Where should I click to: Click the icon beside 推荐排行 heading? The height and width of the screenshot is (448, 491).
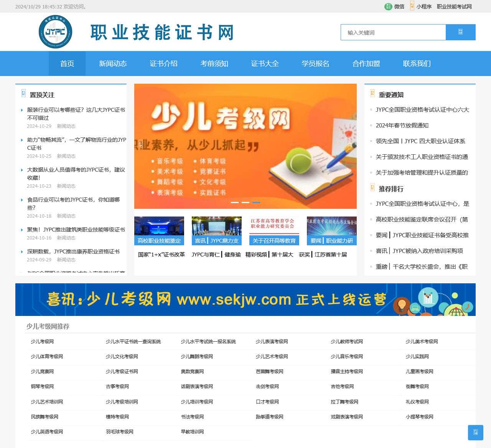[372, 187]
